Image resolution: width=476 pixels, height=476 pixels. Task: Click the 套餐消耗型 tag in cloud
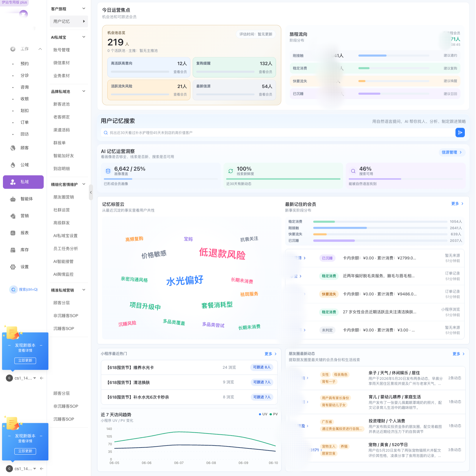point(217,305)
